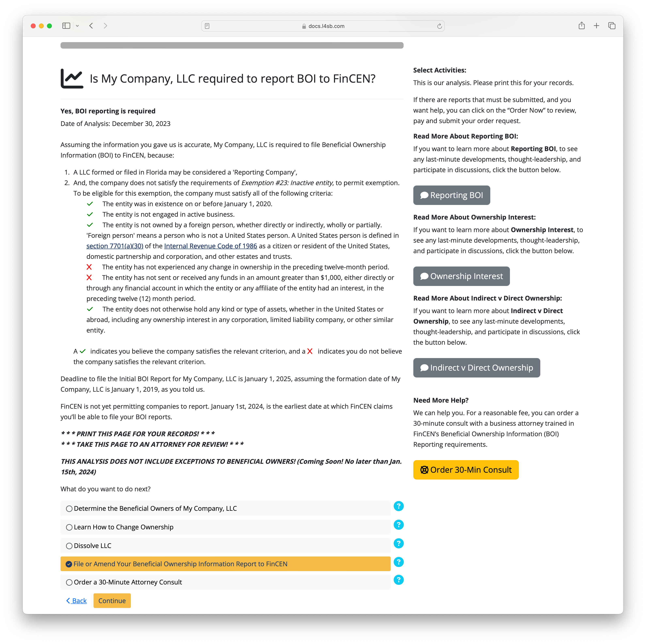
Task: Click the Back button
Action: pyautogui.click(x=77, y=600)
